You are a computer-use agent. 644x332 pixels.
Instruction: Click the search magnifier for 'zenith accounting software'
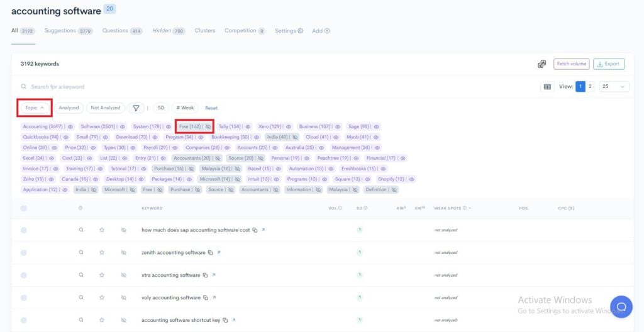[81, 252]
